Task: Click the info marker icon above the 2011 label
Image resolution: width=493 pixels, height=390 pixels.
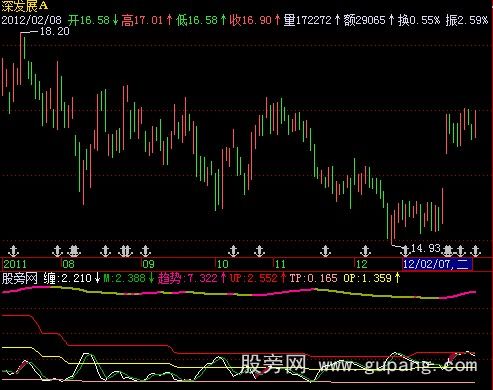Action: (13, 251)
